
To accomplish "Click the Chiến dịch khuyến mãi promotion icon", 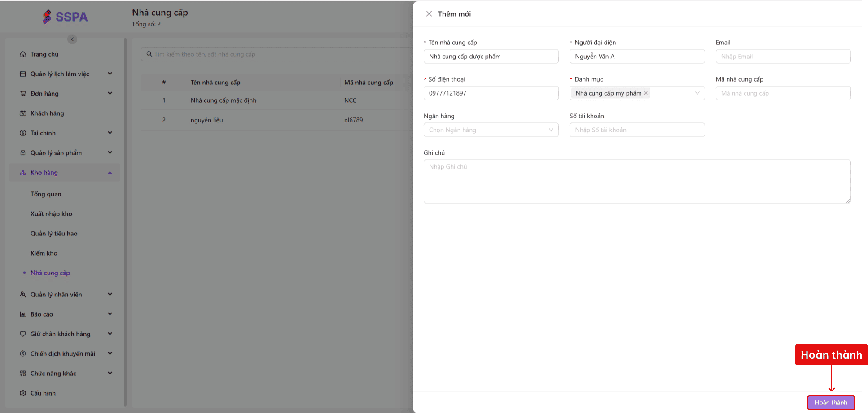I will pos(23,354).
